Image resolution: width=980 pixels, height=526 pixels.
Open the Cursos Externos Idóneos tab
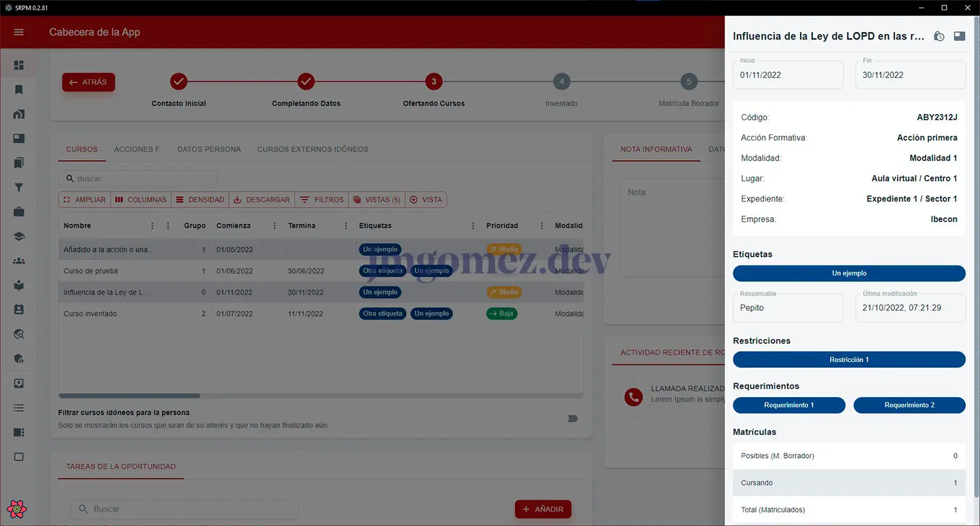coord(312,149)
